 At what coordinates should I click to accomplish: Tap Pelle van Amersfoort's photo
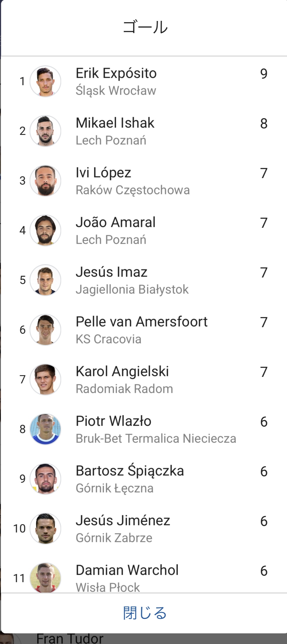(x=45, y=330)
